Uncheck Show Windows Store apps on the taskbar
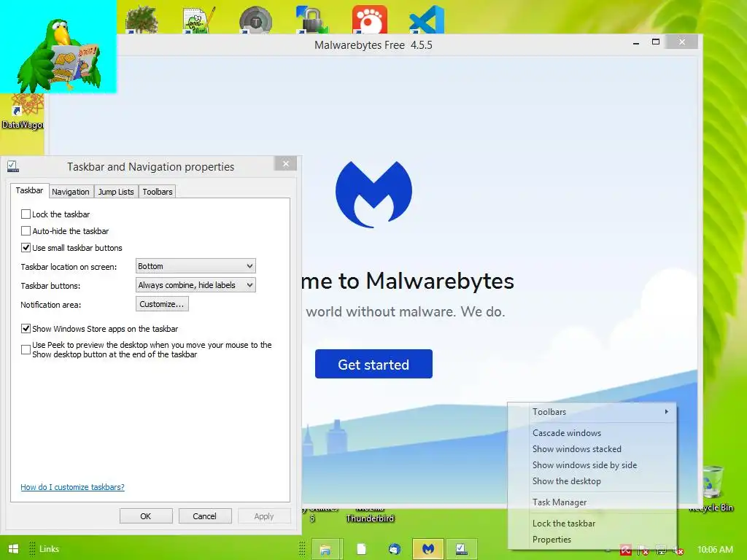 pos(26,329)
